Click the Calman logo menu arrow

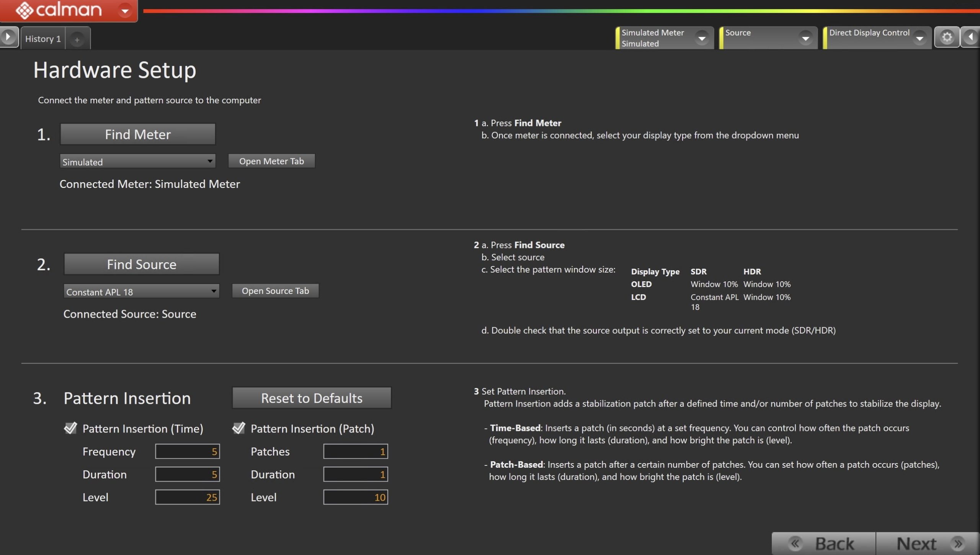pos(125,11)
